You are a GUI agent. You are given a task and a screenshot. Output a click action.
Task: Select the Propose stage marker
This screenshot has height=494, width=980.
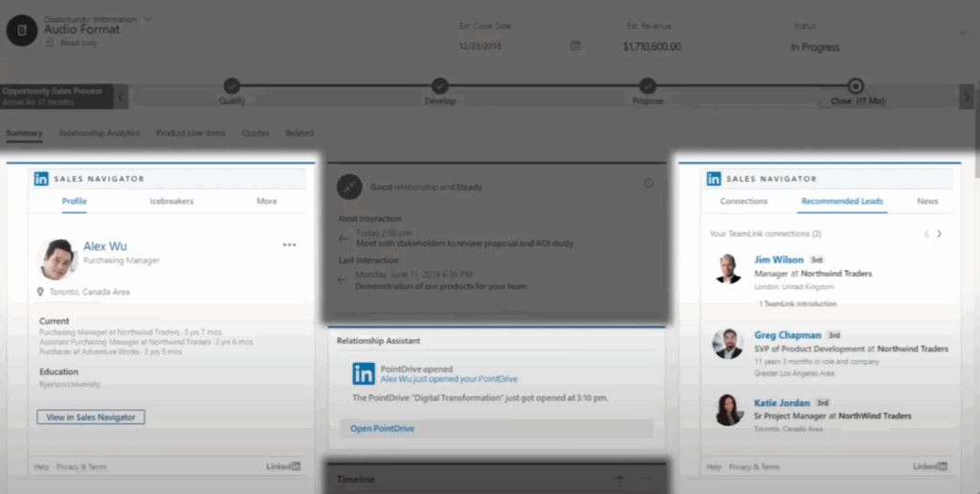[x=648, y=85]
